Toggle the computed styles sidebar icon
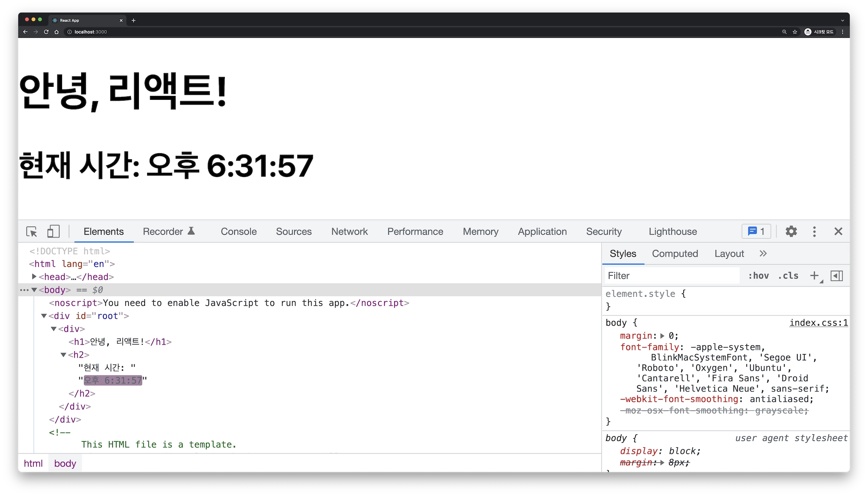Image resolution: width=868 pixels, height=496 pixels. (x=836, y=276)
